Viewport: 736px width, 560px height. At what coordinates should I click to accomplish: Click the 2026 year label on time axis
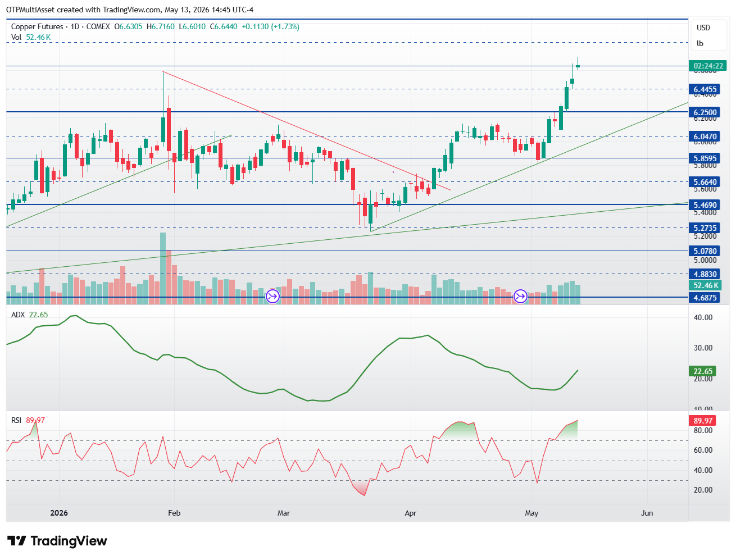[59, 513]
